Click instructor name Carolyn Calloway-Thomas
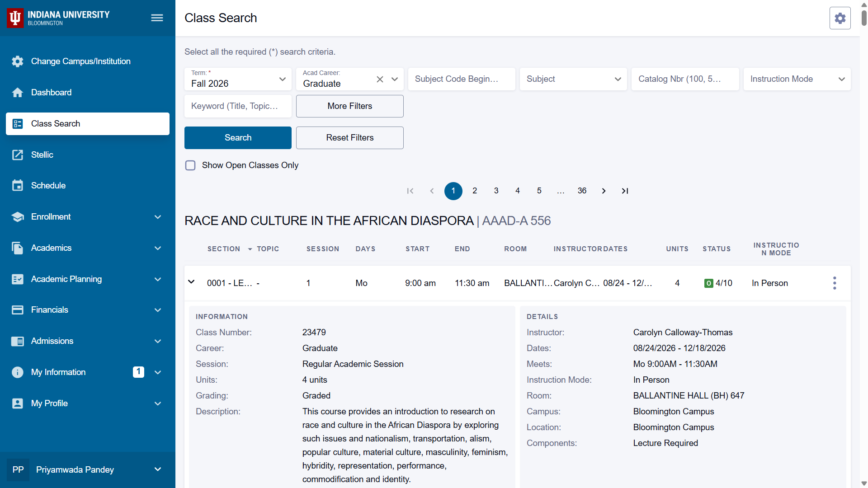This screenshot has height=488, width=868. (683, 333)
